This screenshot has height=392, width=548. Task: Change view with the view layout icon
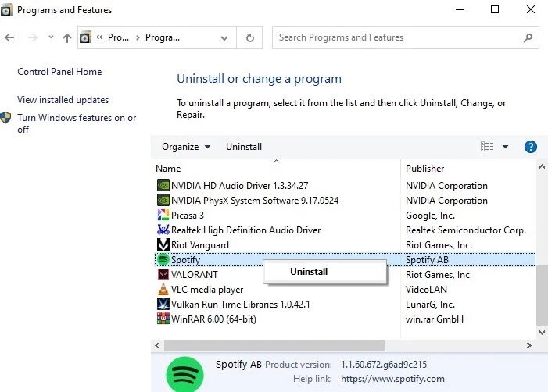(487, 147)
